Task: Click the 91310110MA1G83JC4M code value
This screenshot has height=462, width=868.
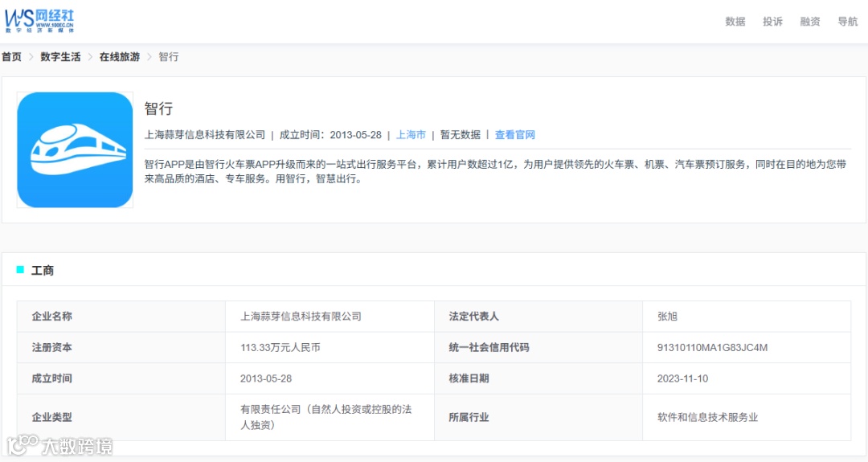Action: point(712,347)
